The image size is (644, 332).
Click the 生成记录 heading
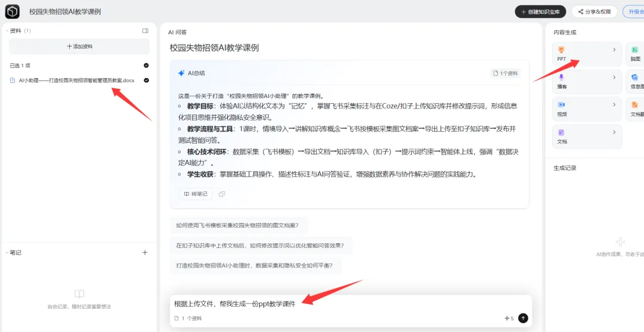point(565,168)
